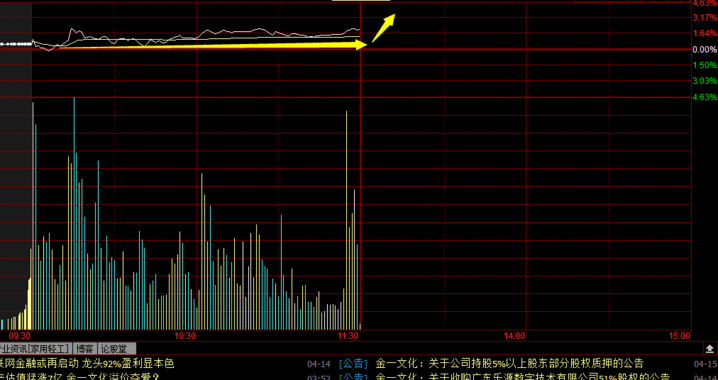
Task: Click the 15:00 time axis label
Action: (679, 336)
